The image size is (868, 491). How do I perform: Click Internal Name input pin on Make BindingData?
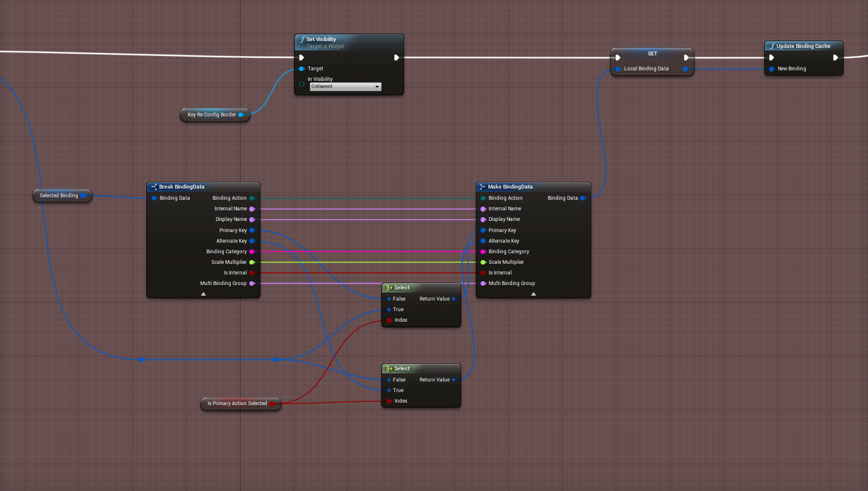tap(483, 208)
